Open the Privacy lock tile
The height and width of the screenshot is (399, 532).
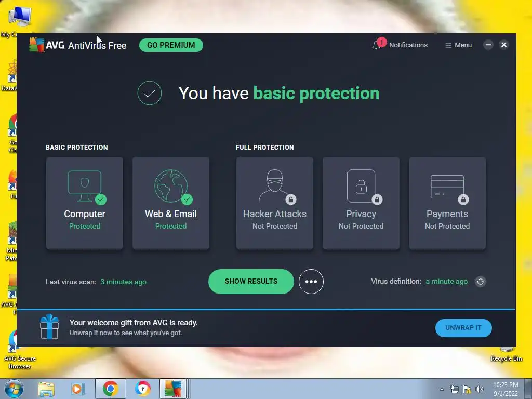(x=361, y=203)
